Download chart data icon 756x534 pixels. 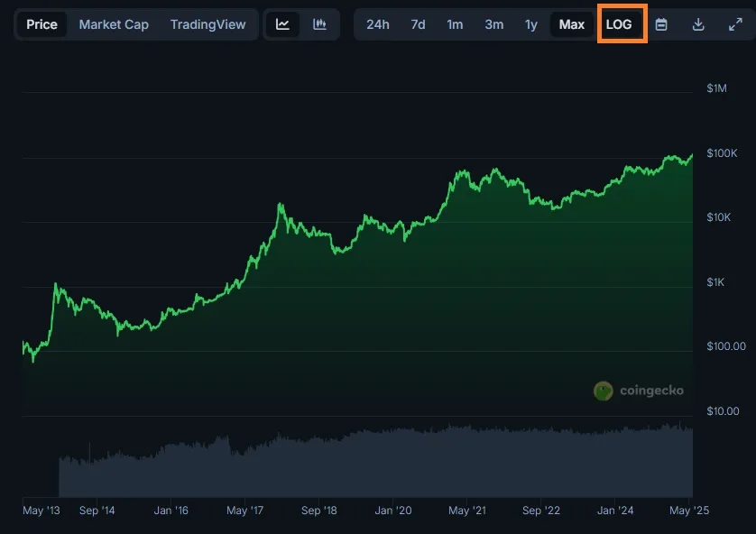698,24
